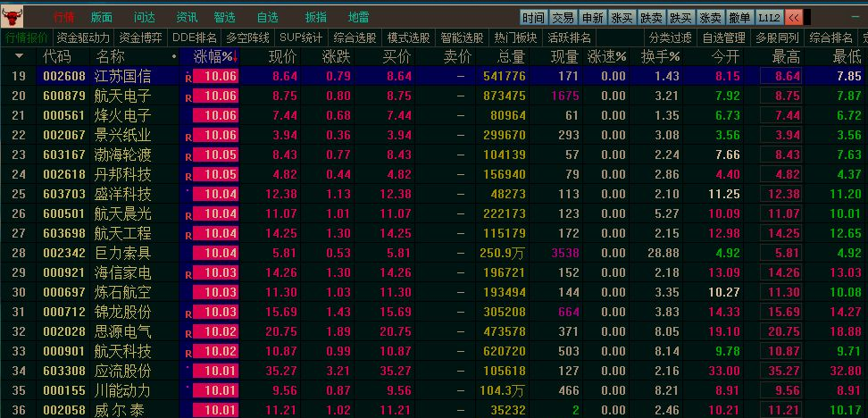Open the 版面 menu

(x=102, y=17)
